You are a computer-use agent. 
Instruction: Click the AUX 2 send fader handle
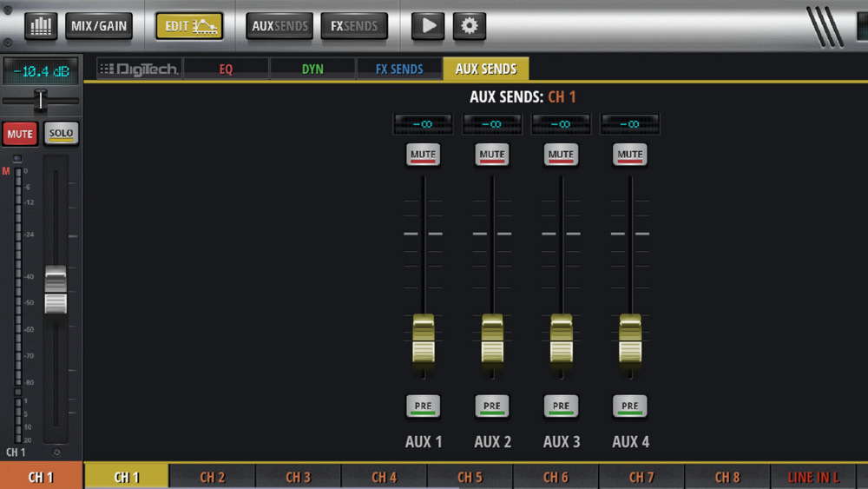[x=492, y=339]
